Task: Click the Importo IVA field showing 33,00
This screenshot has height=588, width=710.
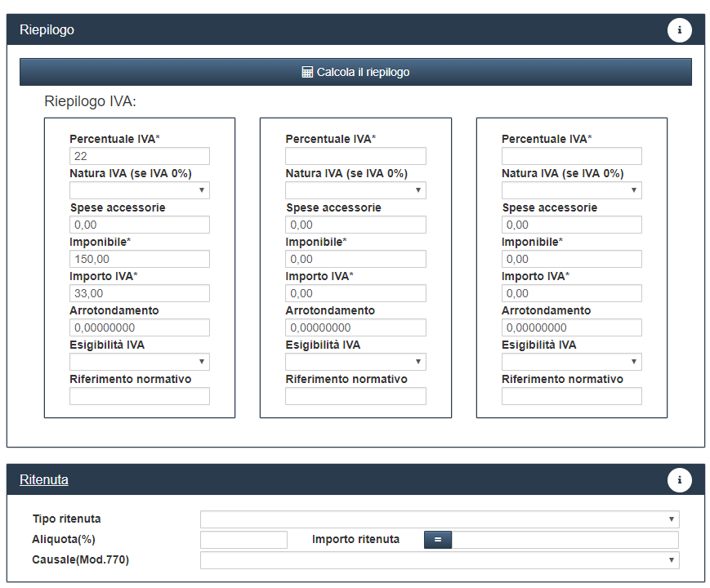Action: [140, 293]
